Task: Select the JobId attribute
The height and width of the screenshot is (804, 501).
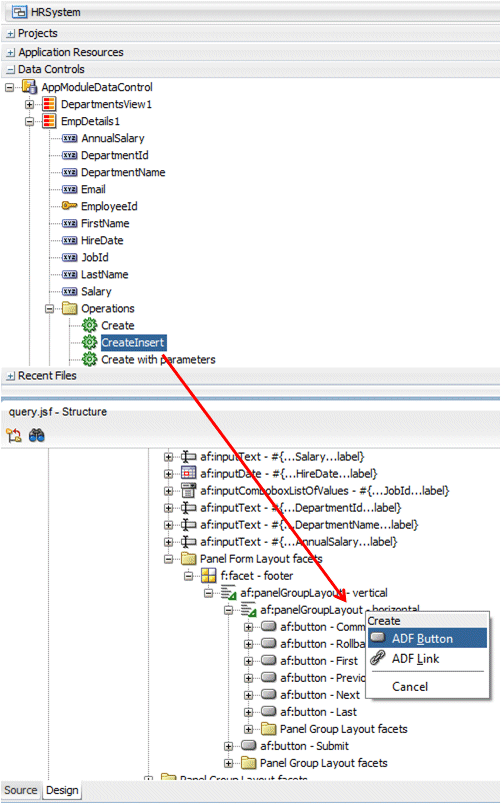Action: 95,257
